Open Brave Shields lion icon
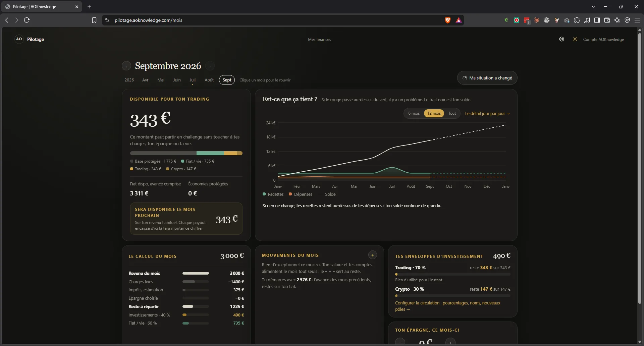644x346 pixels. [447, 20]
